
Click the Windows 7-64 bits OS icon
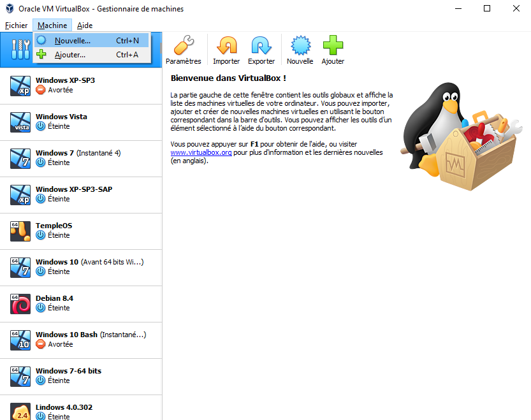[20, 377]
